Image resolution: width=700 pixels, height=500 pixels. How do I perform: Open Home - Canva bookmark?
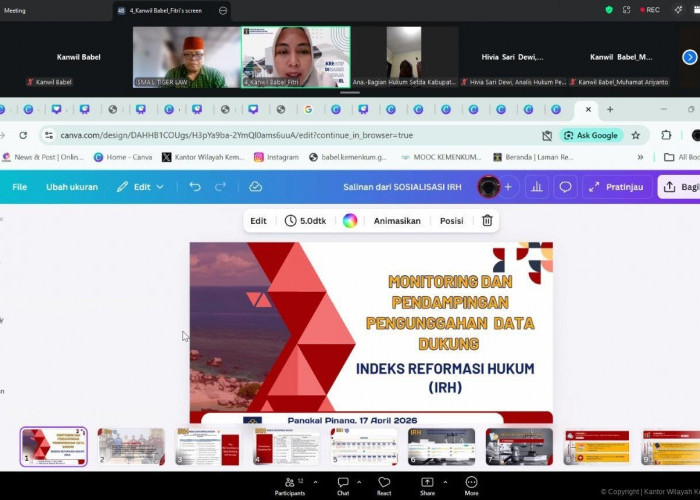123,157
